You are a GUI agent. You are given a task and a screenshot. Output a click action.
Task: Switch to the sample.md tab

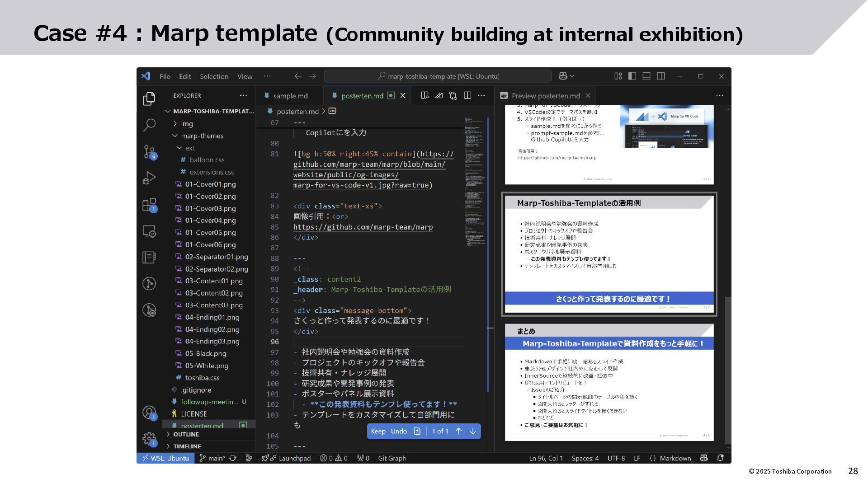(x=290, y=96)
